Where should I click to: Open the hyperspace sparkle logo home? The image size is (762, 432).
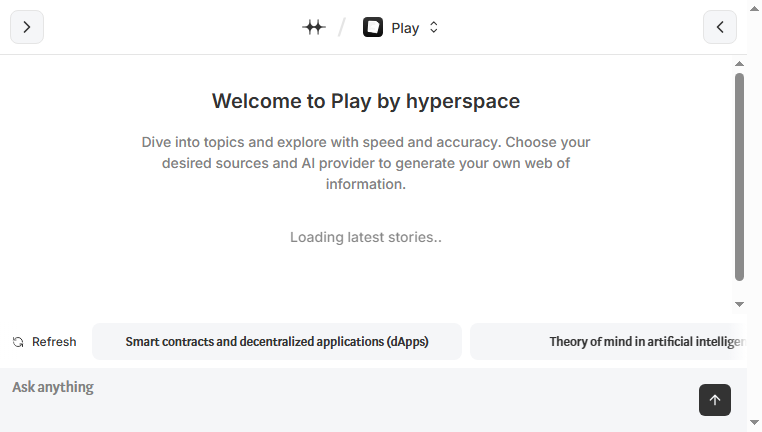[314, 27]
